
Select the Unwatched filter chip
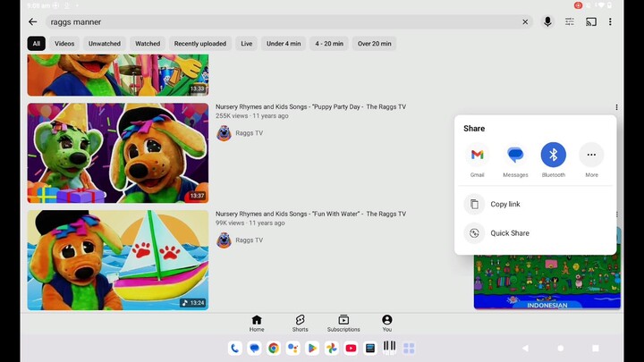tap(105, 43)
